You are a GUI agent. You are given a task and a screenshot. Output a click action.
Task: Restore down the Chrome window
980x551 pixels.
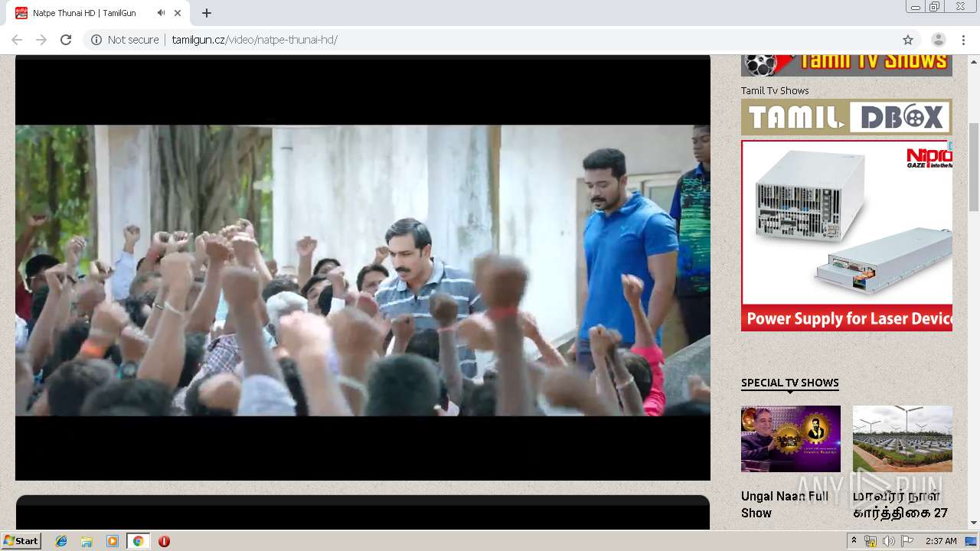pos(935,7)
